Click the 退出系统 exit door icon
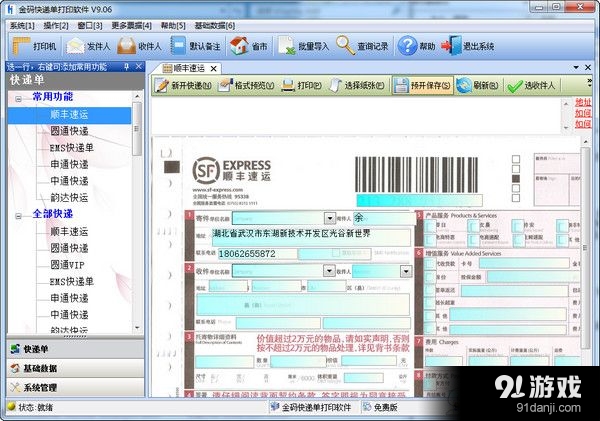 (x=452, y=46)
